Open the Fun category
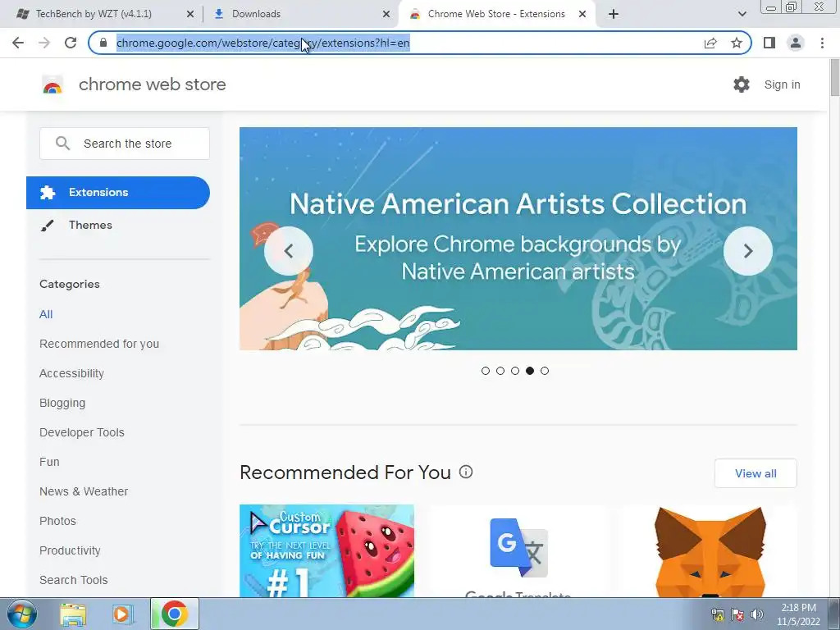 [49, 462]
